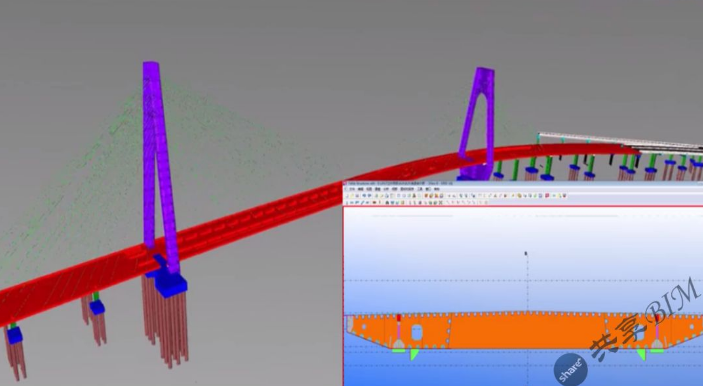Open the Edit menu in Tekla
Screen dimensions: 703x386
(x=360, y=189)
